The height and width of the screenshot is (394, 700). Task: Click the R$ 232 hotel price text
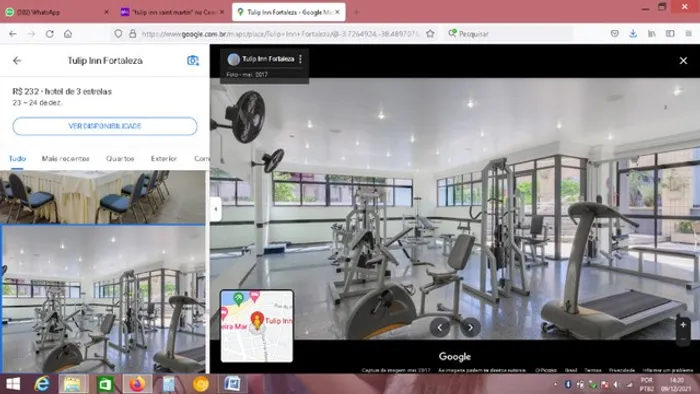click(x=62, y=91)
